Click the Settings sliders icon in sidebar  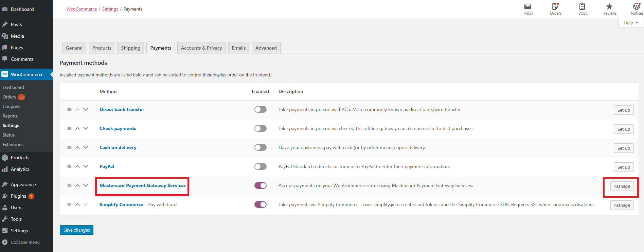tap(5, 231)
